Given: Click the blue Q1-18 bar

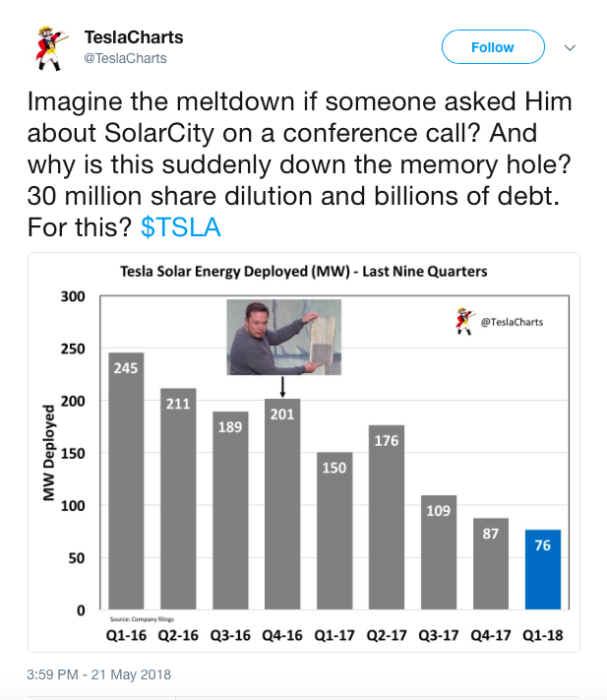Looking at the screenshot, I should pos(542,569).
